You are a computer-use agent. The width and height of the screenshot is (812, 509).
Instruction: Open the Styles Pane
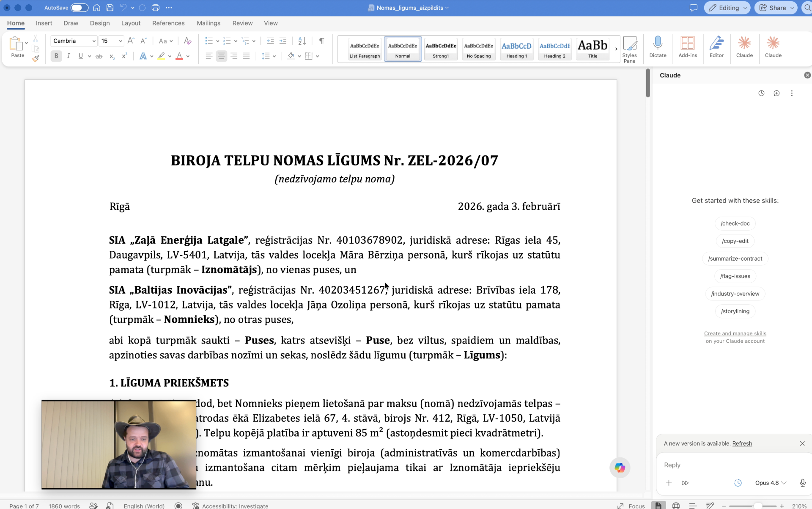pos(629,50)
